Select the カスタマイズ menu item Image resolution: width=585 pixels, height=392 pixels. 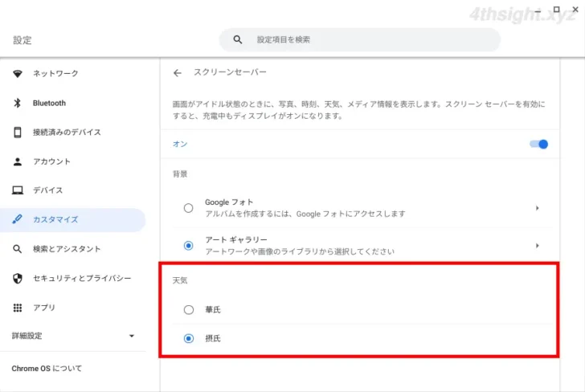click(x=73, y=219)
